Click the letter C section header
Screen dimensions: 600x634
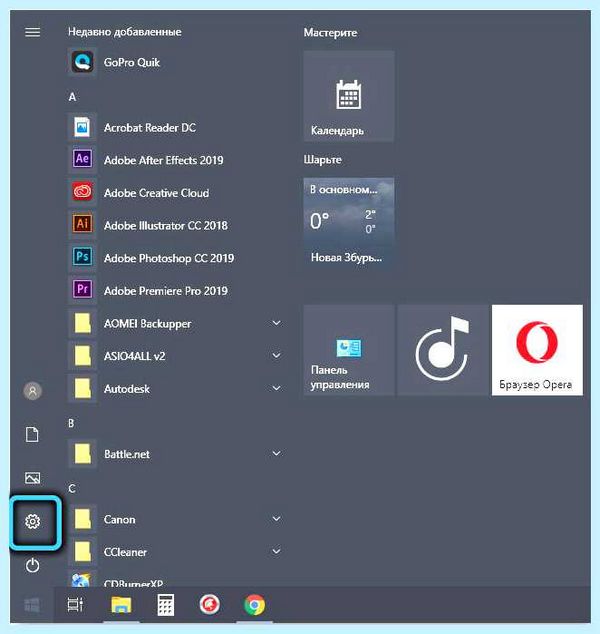[x=72, y=488]
